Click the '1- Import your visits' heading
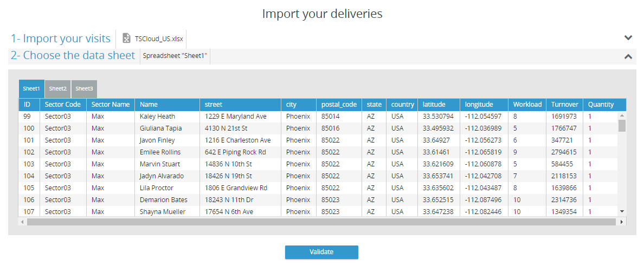This screenshot has width=644, height=265. [x=61, y=38]
